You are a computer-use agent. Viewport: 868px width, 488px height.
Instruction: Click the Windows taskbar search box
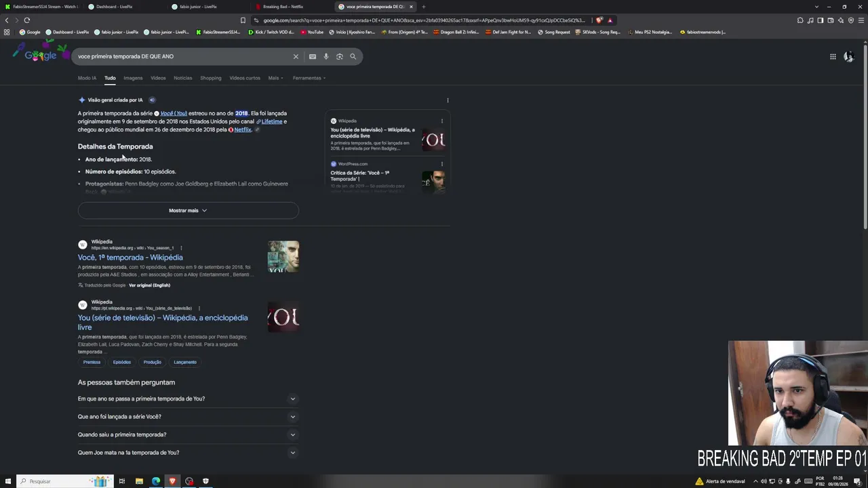coord(64,481)
